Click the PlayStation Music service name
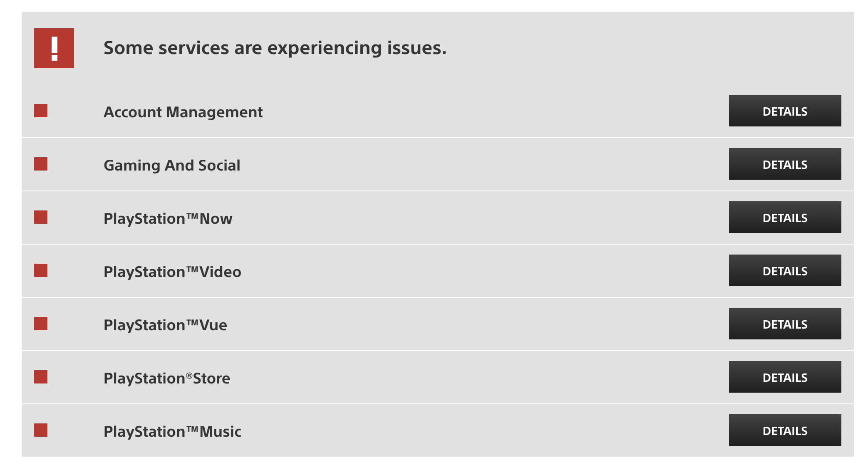Viewport: 868px width, 470px height. point(172,431)
